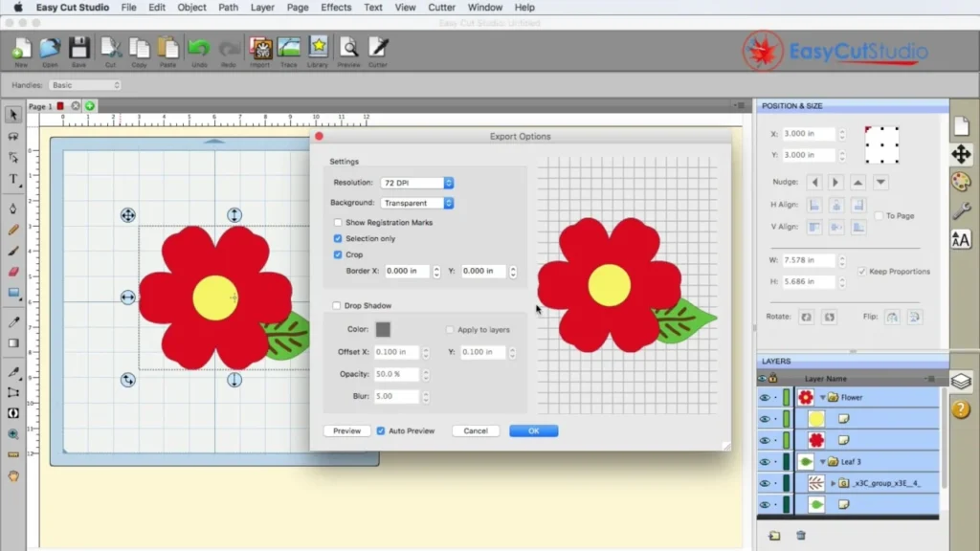Select the Text tool in left toolbar
The height and width of the screenshot is (551, 980).
[x=12, y=178]
